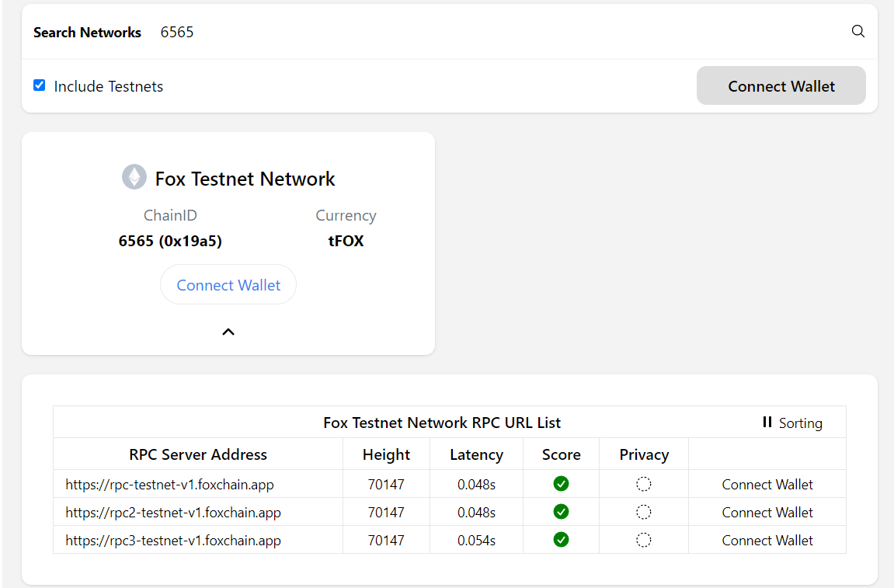Click privacy dotted circle for rpc2-testnet-v1 row
894x588 pixels.
pos(644,512)
